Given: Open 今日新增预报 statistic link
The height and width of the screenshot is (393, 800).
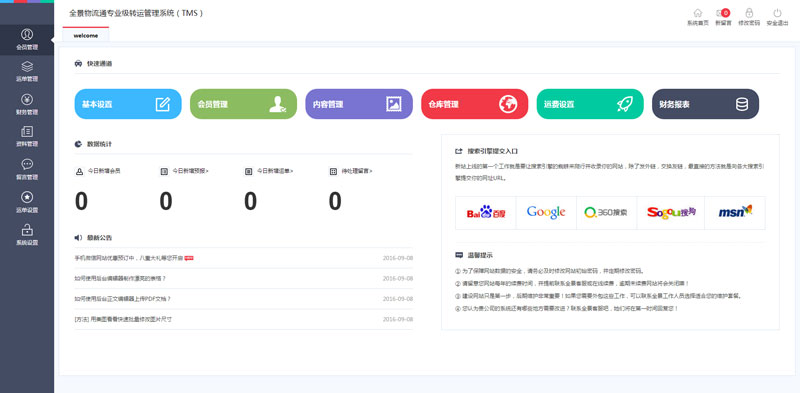Looking at the screenshot, I should (190, 171).
